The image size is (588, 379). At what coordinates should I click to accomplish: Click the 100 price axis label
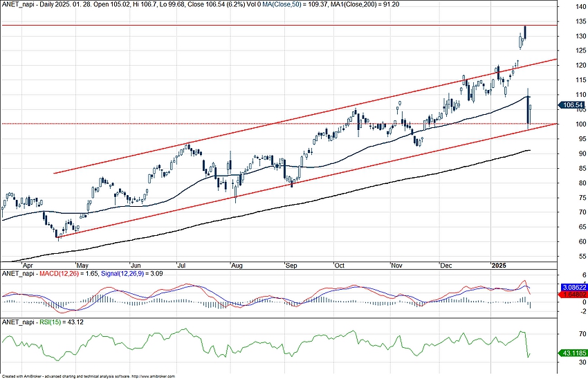[581, 124]
